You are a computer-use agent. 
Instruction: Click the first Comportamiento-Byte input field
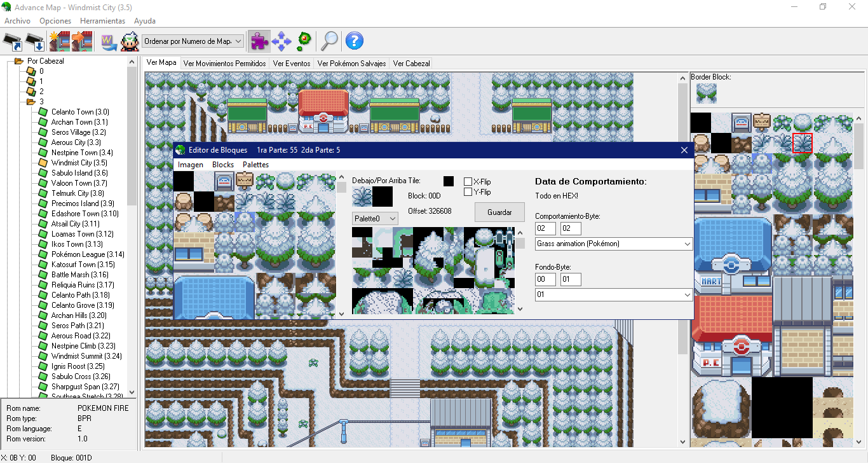pos(545,228)
